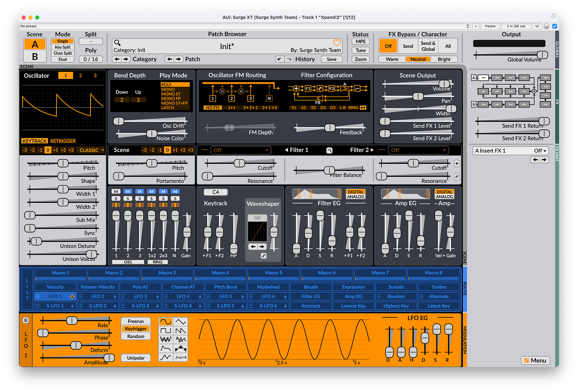This screenshot has width=578, height=392.
Task: Select the sample and hold LFO shape
Action: [181, 340]
